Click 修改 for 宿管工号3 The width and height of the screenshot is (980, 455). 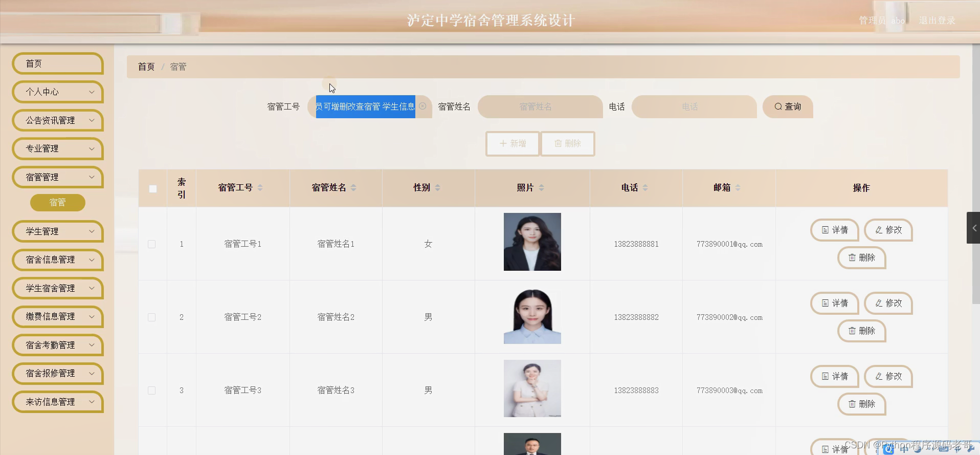click(x=888, y=377)
